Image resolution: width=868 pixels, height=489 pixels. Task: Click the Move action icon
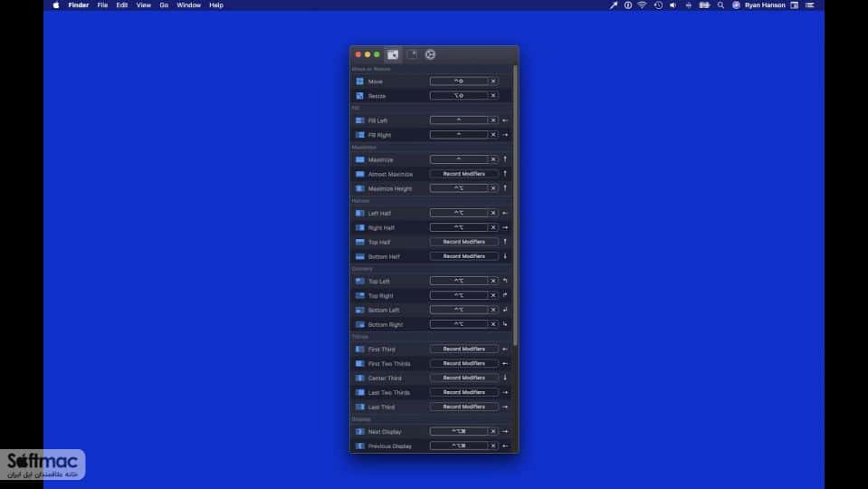point(360,81)
